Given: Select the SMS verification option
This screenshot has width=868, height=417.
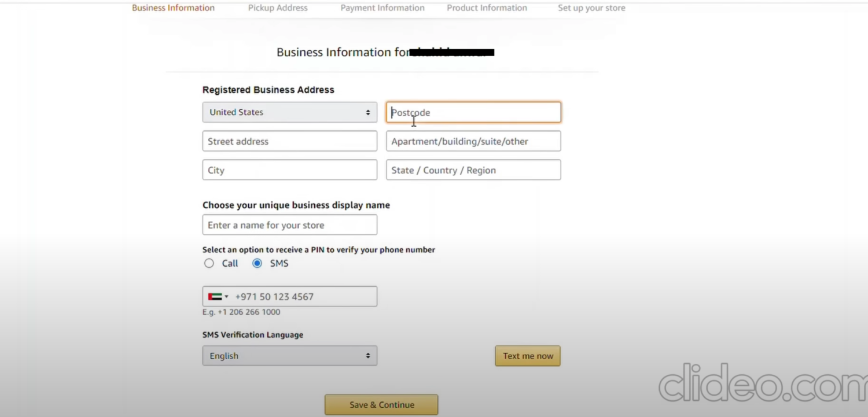Looking at the screenshot, I should [257, 263].
